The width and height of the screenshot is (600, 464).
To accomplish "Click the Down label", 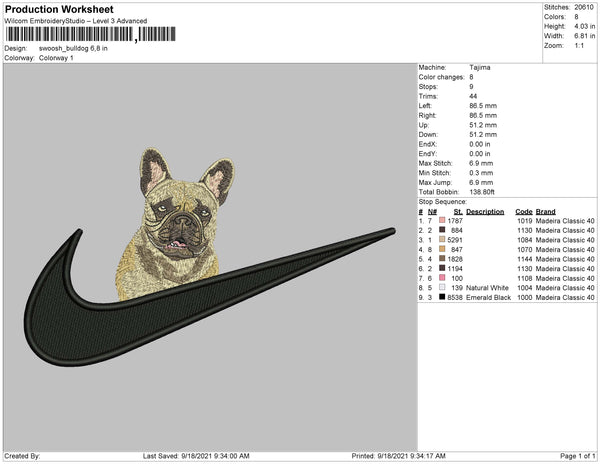I will tap(428, 135).
